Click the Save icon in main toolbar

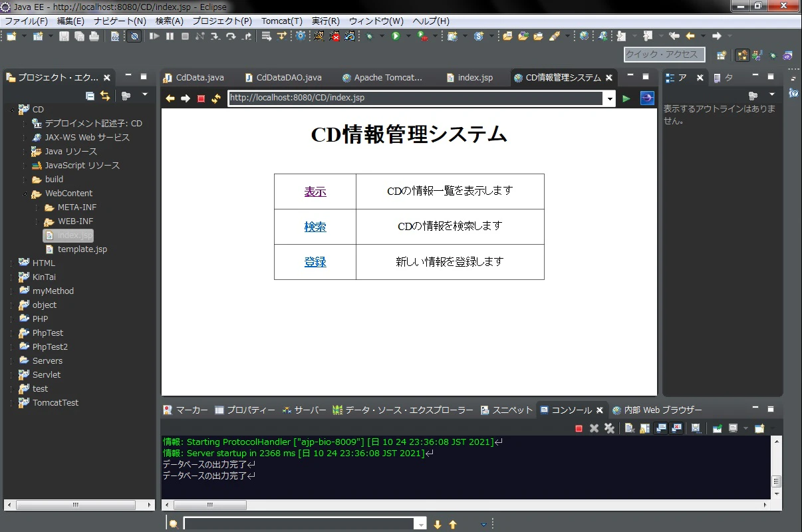click(x=65, y=36)
